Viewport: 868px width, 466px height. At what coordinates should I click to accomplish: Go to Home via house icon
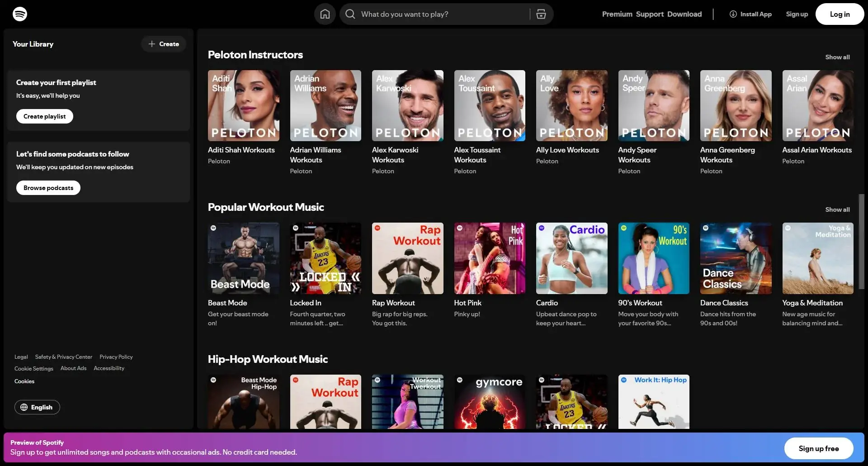click(x=325, y=14)
